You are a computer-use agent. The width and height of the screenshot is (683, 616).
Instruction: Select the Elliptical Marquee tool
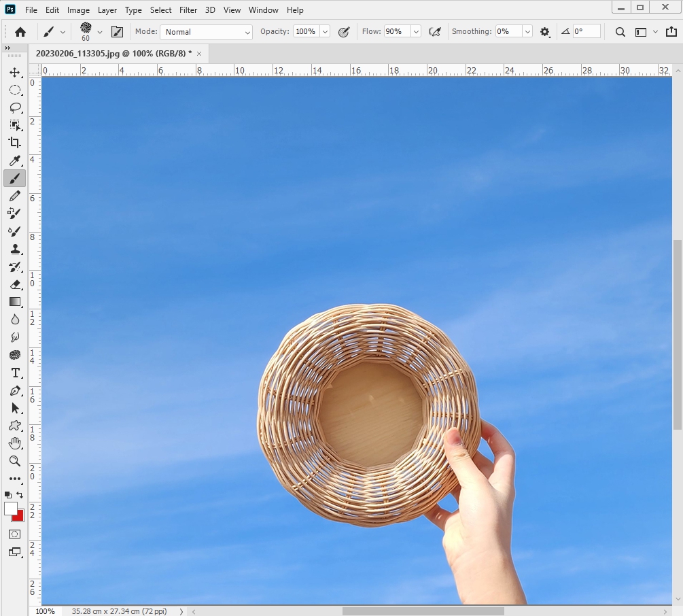pos(15,90)
